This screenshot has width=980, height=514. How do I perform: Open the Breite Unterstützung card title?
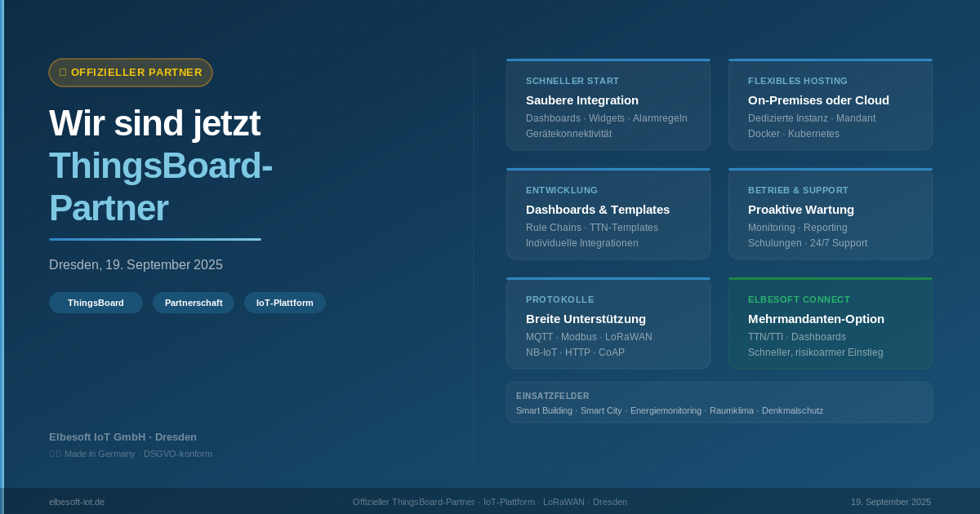click(x=586, y=319)
